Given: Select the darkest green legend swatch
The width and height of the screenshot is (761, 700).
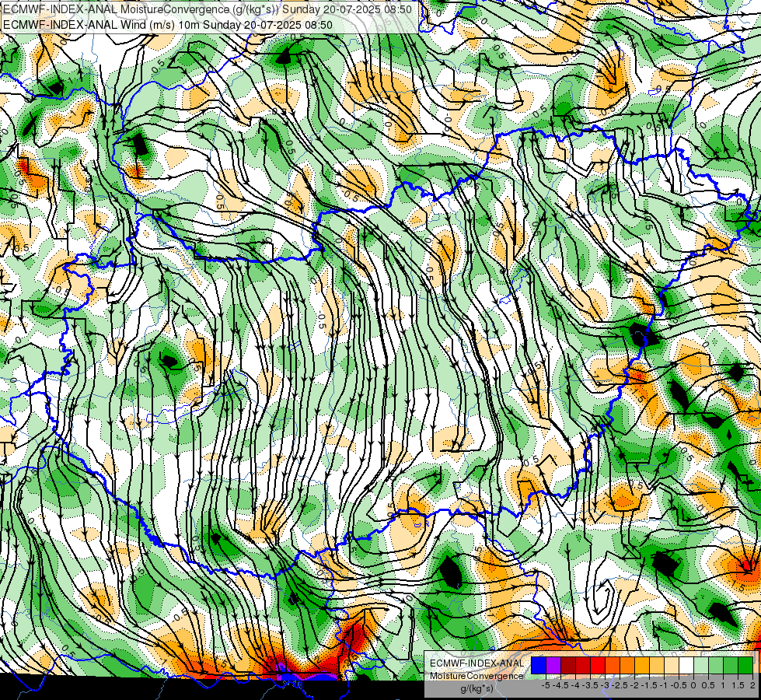Looking at the screenshot, I should [x=745, y=666].
